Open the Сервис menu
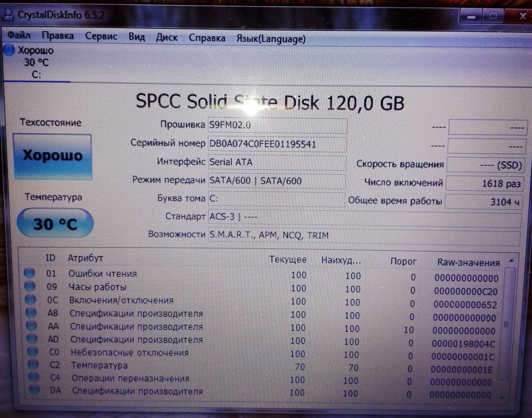 tap(101, 37)
